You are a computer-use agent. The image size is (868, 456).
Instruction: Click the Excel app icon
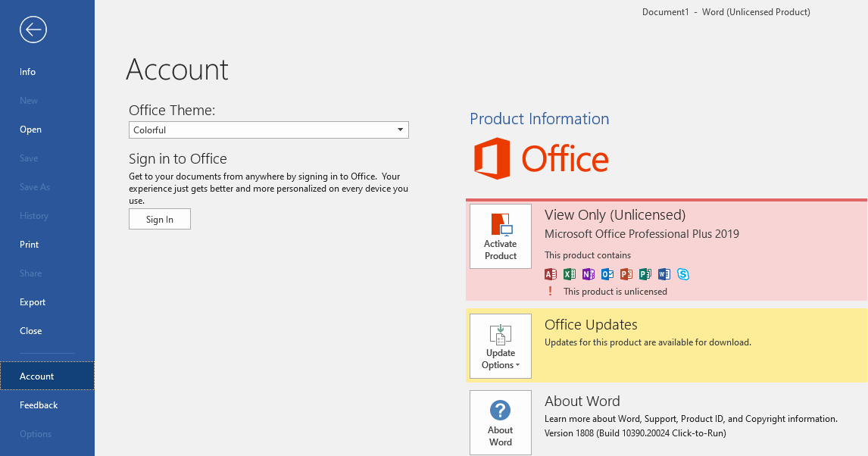[569, 274]
